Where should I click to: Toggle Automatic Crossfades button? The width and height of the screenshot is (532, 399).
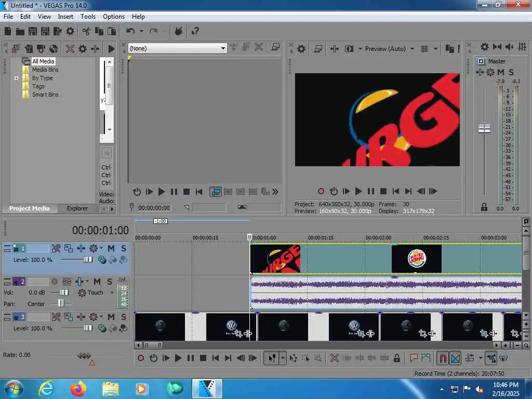coord(455,358)
